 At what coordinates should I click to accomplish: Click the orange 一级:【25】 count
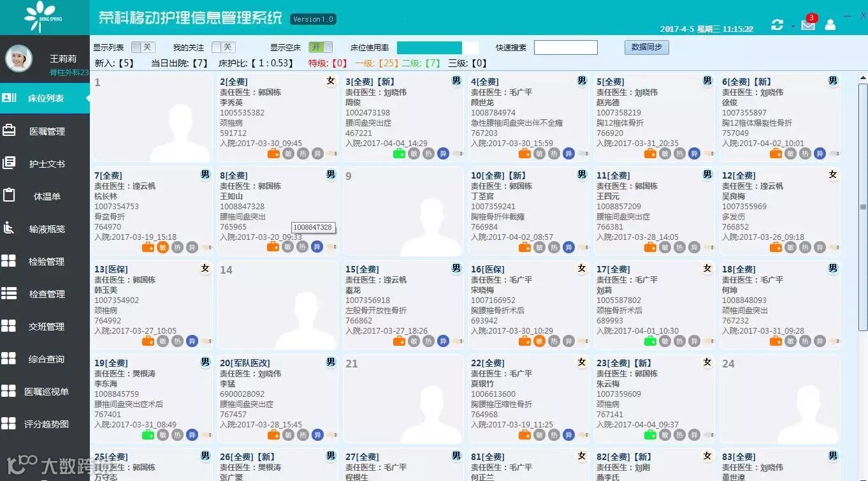point(377,63)
